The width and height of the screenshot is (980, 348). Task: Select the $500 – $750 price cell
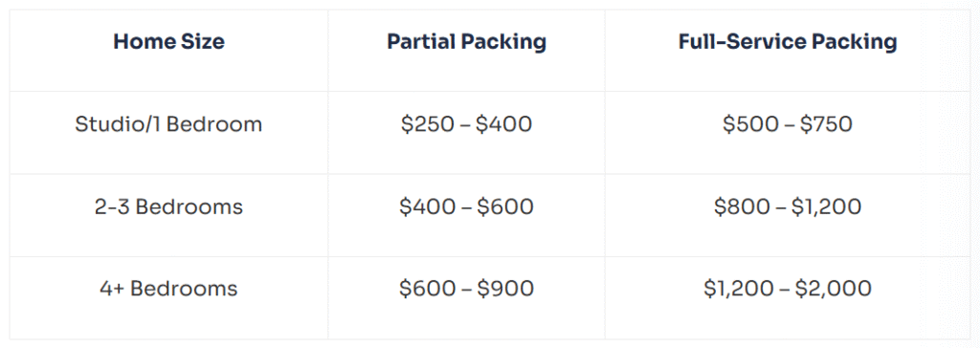coord(788,124)
